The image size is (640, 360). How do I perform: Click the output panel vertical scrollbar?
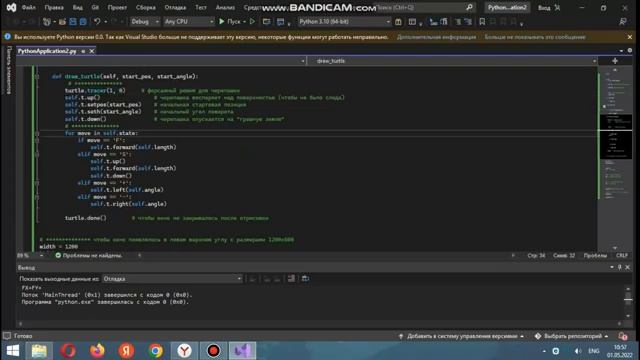click(628, 302)
